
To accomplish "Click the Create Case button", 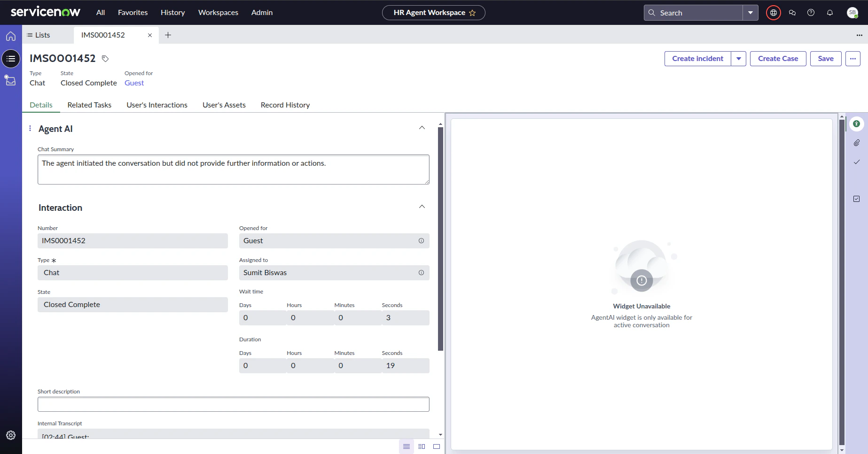I will coord(778,59).
